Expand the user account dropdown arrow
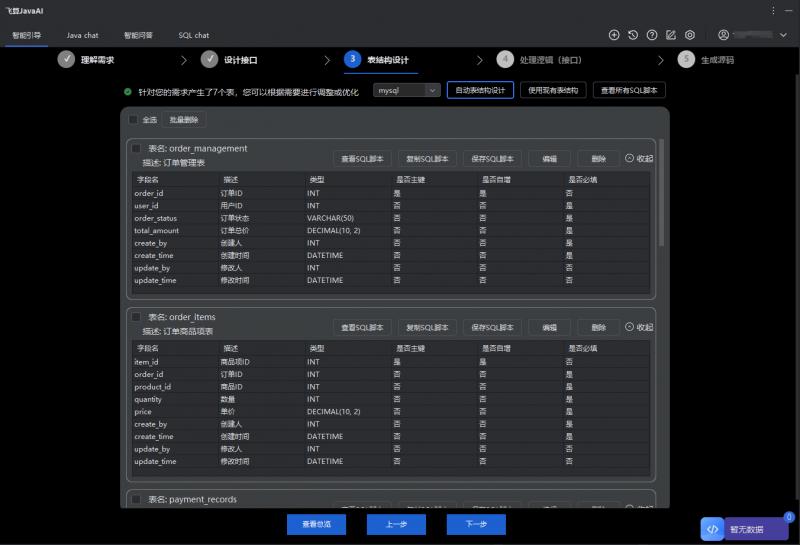The image size is (800, 545). 781,35
